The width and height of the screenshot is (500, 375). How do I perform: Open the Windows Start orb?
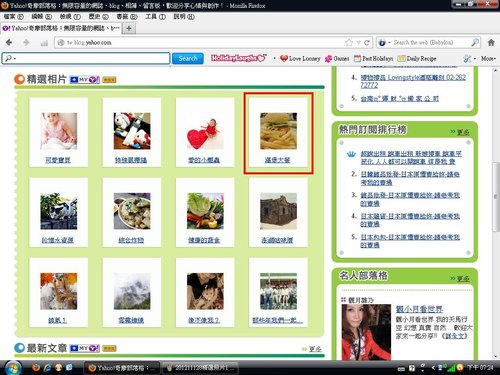point(12,368)
